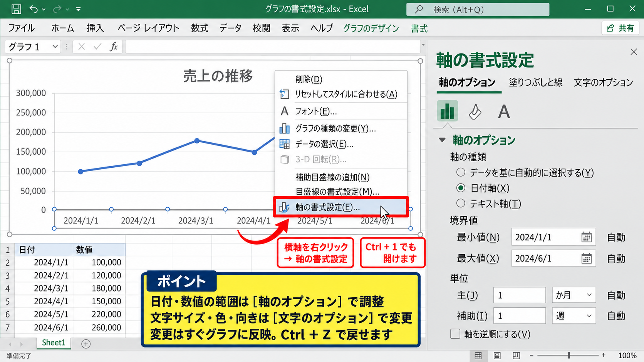Click 自動 button next to 最小値

(x=616, y=237)
